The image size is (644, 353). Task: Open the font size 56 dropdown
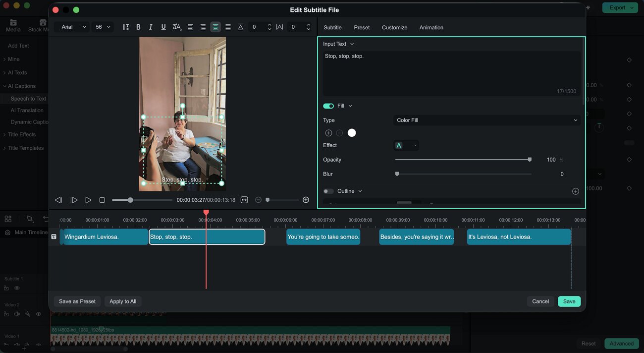pos(103,27)
